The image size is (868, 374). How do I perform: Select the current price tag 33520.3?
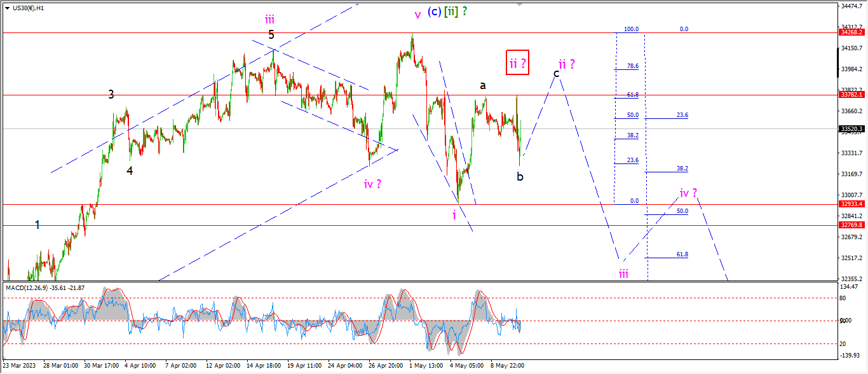click(850, 129)
